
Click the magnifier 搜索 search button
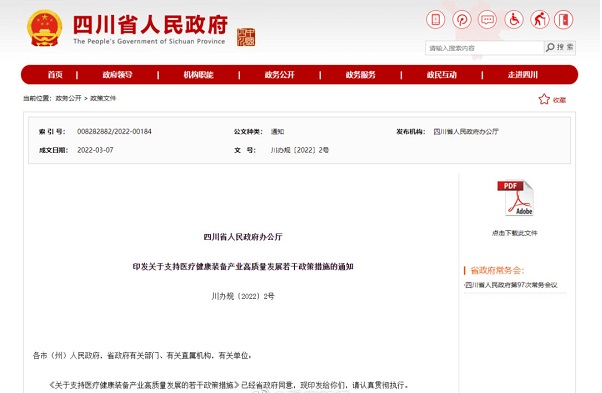(x=560, y=48)
